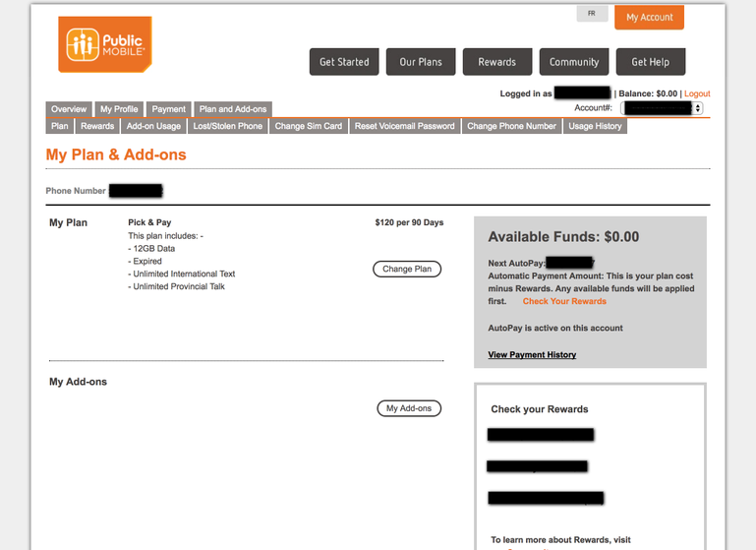Screen dimensions: 756x550
Task: Open the Lost/Stolen Phone sub-tab
Action: pos(227,126)
